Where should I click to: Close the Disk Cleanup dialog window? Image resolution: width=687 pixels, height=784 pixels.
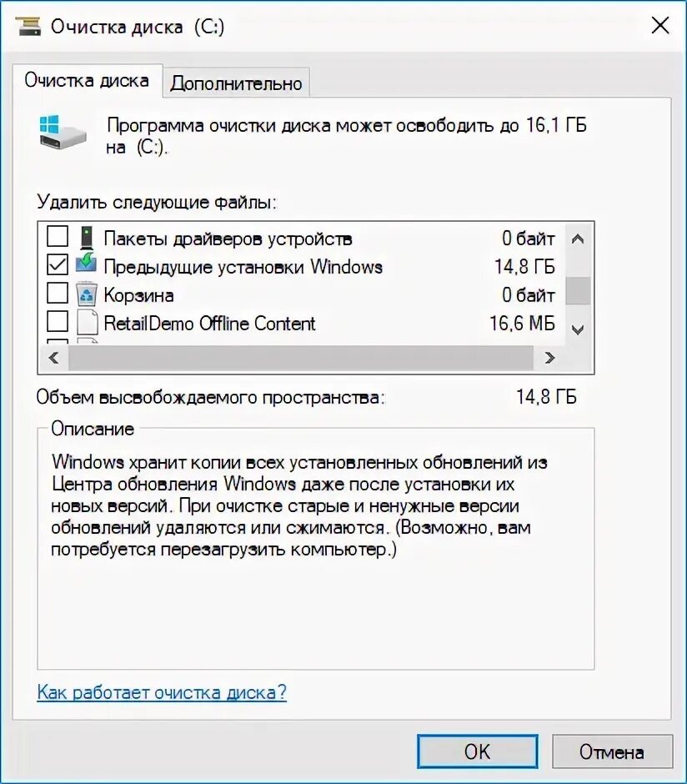coord(660,25)
